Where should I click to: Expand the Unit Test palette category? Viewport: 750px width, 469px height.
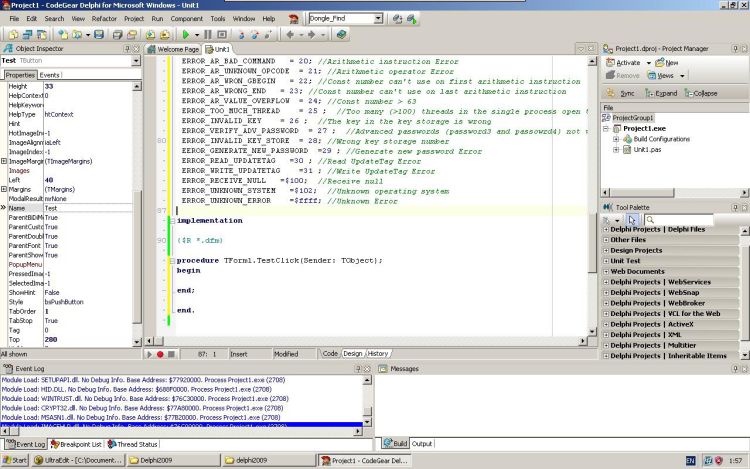click(x=606, y=261)
